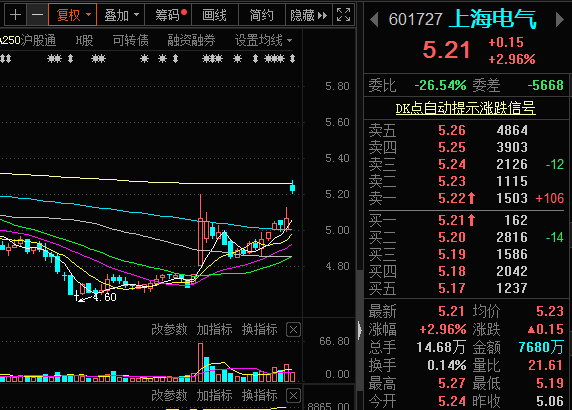Select the 融资融券 tag
This screenshot has height=410, width=572.
point(191,40)
